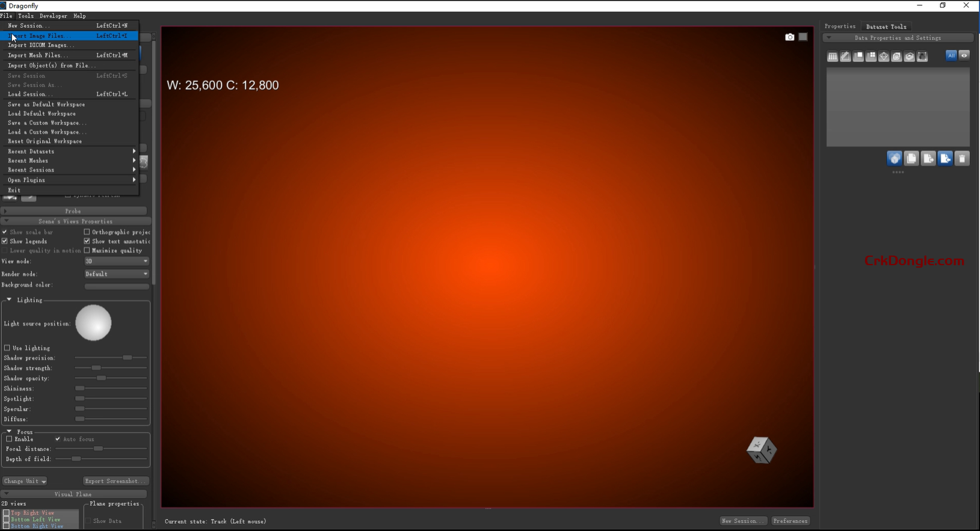Open the Developer menu

click(54, 16)
